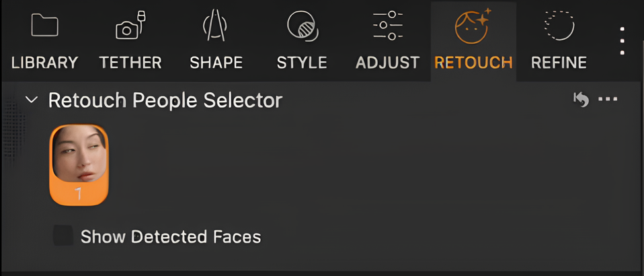Viewport: 644px width, 276px height.
Task: Open the Refine dotted-circle icon
Action: pos(559,26)
